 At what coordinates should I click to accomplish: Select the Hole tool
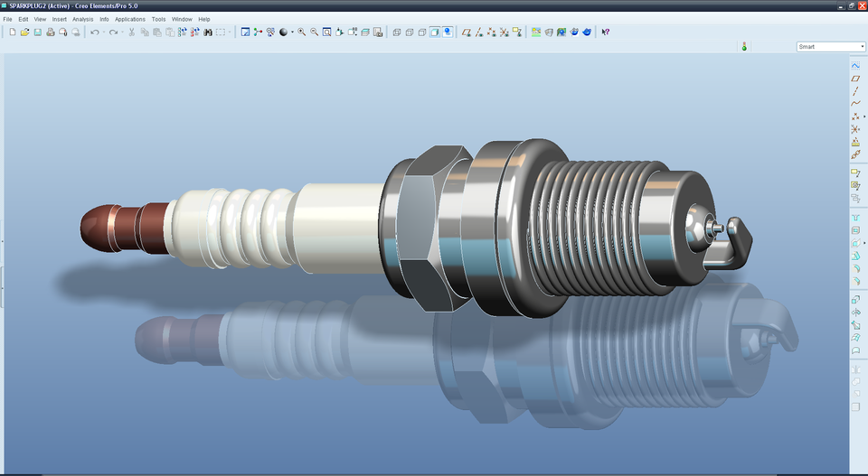pyautogui.click(x=855, y=218)
